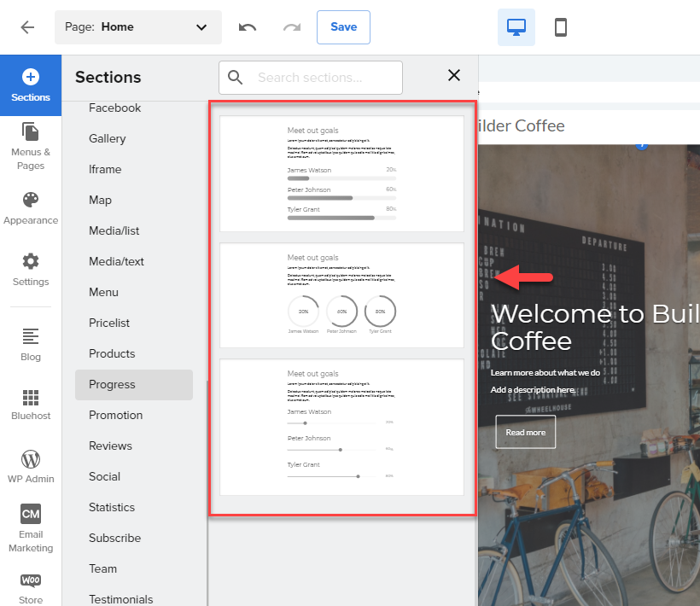The width and height of the screenshot is (700, 606).
Task: Click the 'Sections' panel heading
Action: pyautogui.click(x=108, y=77)
